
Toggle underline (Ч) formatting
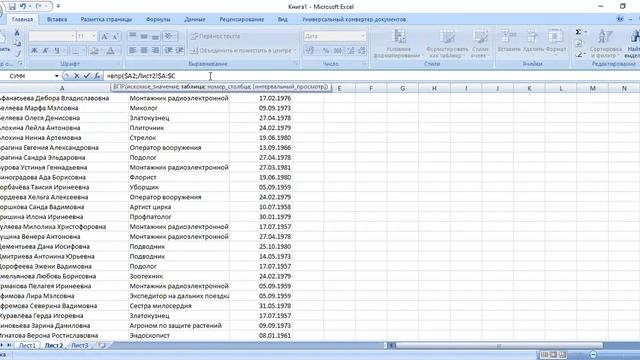pos(57,51)
